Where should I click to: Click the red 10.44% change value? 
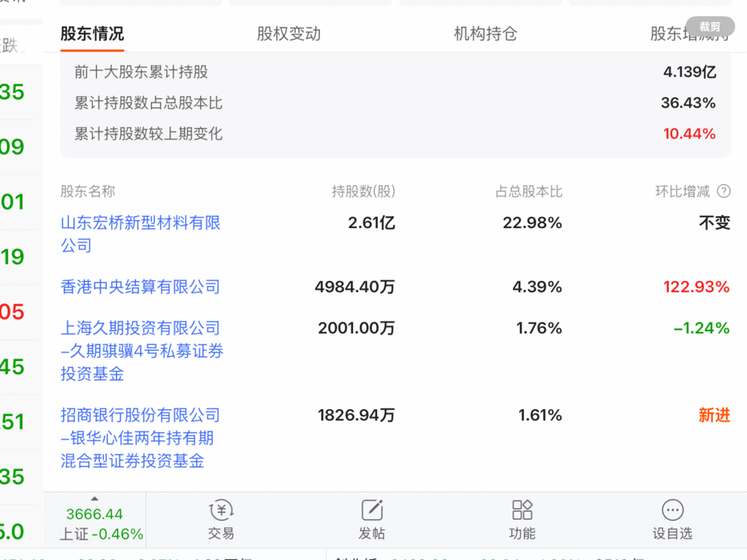[689, 134]
